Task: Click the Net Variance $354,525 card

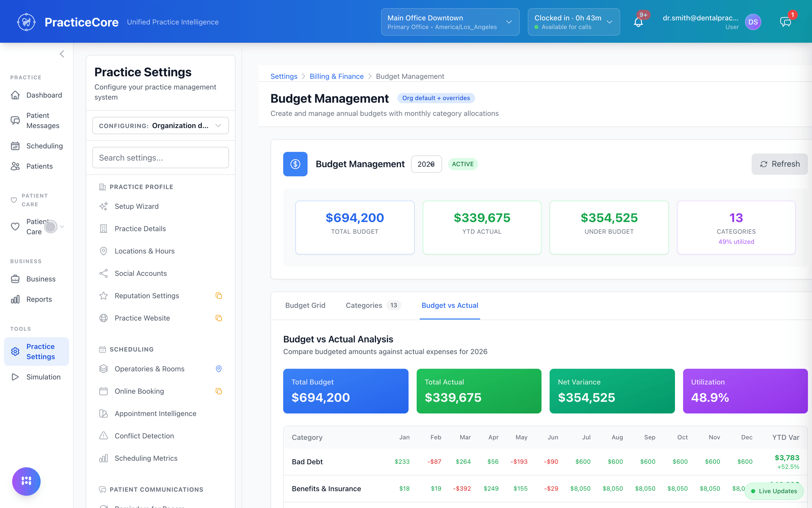Action: (x=612, y=391)
